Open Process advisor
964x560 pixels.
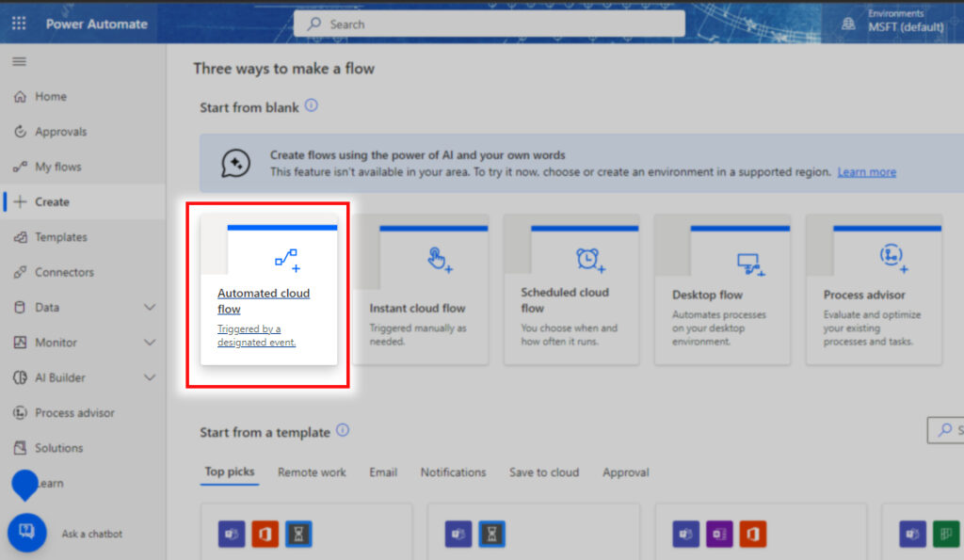coord(75,412)
